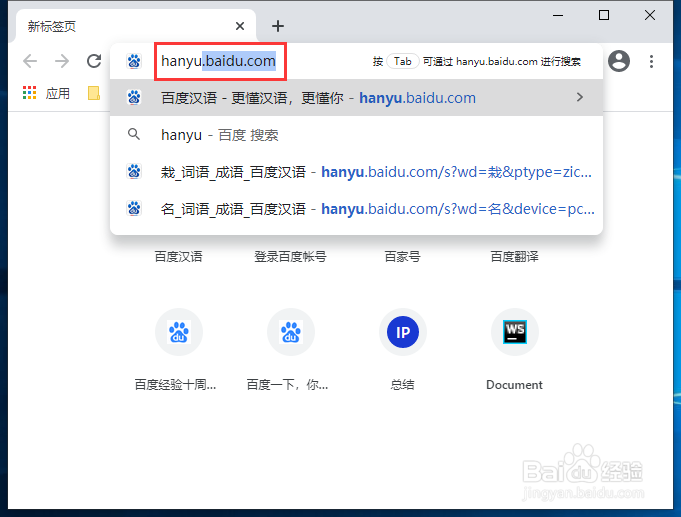This screenshot has width=681, height=517.
Task: Select suggestion 名_词语_成语_百度汉语
Action: (356, 209)
